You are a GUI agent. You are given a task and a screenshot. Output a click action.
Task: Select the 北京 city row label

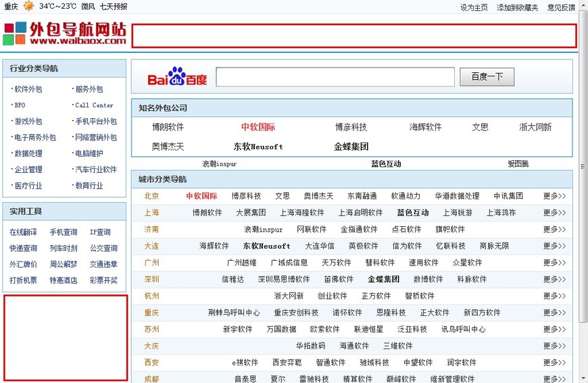(x=151, y=196)
